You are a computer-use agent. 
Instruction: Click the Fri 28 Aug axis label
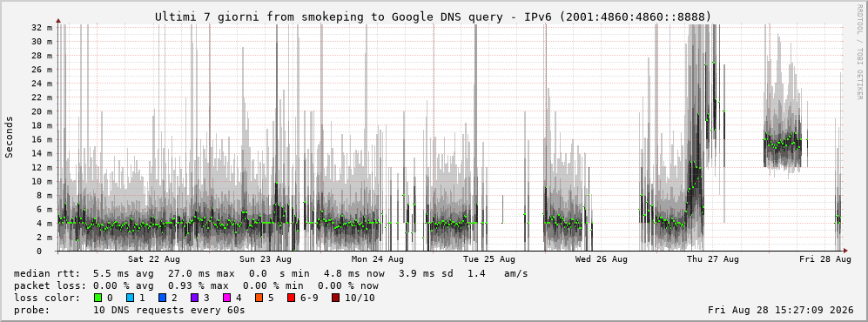coord(824,259)
